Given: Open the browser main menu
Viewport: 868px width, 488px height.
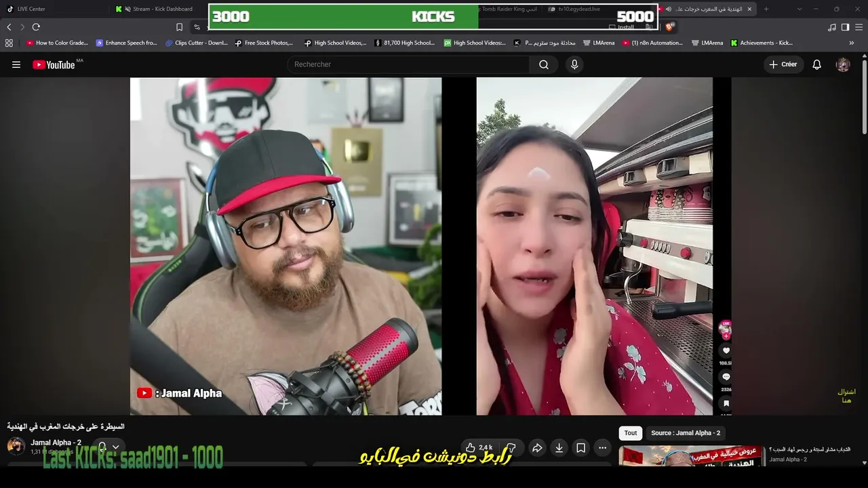Looking at the screenshot, I should coord(859,27).
